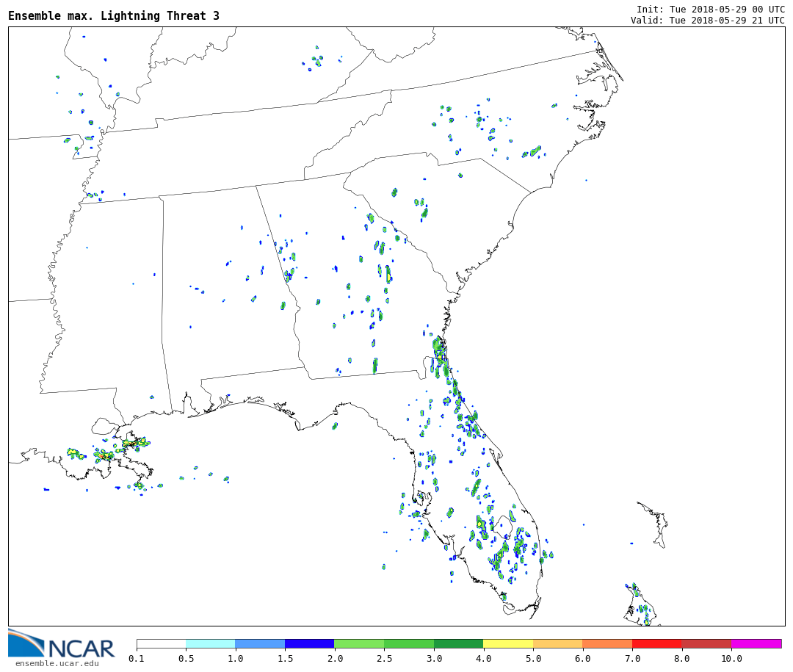Click the 'Ensemble max. Lightning Threat 3' title
This screenshot has width=793, height=672.
click(114, 16)
